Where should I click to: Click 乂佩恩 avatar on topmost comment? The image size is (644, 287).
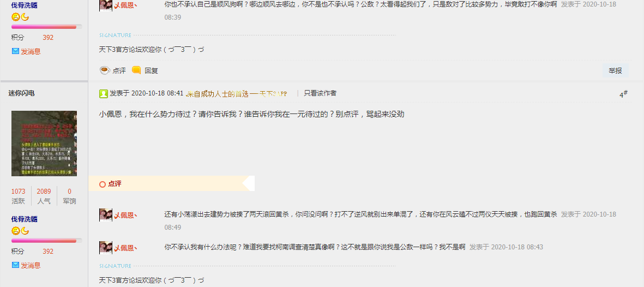106,5
